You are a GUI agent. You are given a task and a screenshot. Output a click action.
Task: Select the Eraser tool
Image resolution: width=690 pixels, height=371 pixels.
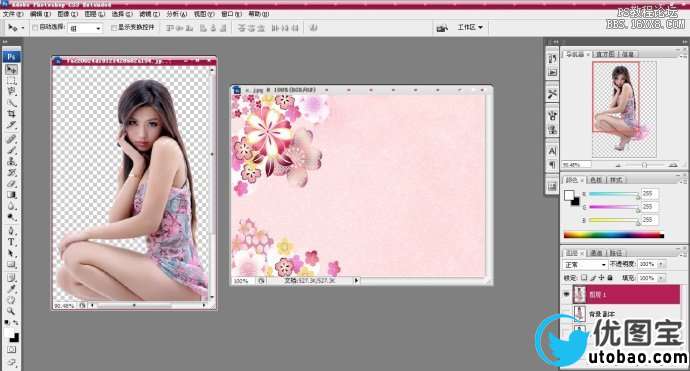pos(11,183)
